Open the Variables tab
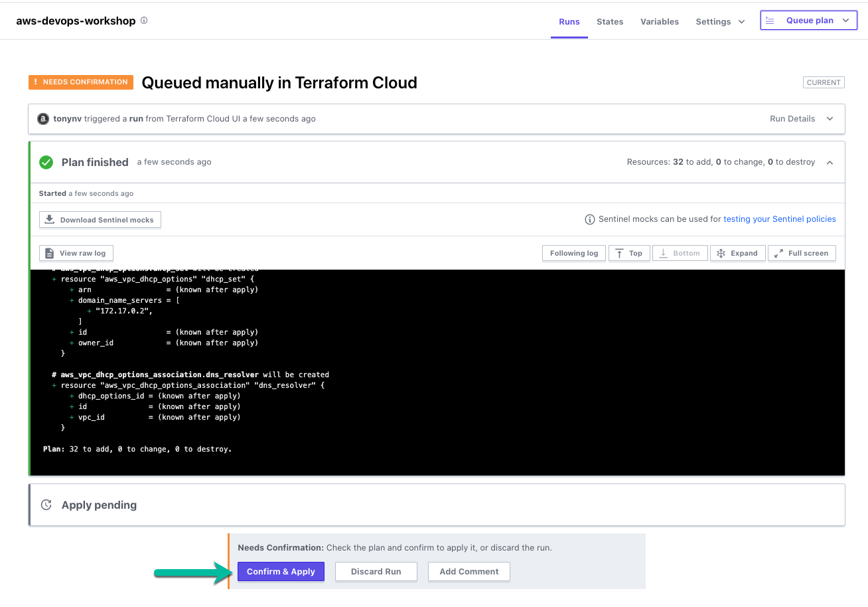868x607 pixels. [x=660, y=21]
